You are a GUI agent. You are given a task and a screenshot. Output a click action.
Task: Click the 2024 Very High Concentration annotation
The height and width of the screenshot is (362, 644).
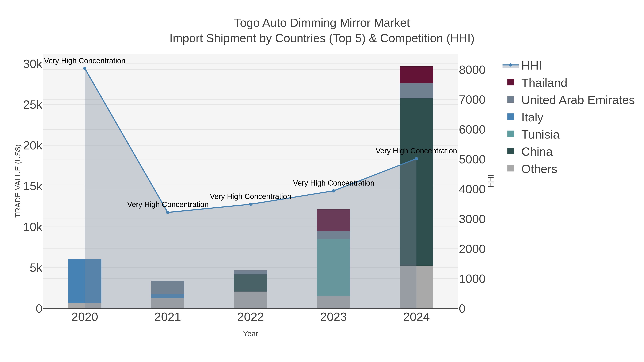(416, 151)
